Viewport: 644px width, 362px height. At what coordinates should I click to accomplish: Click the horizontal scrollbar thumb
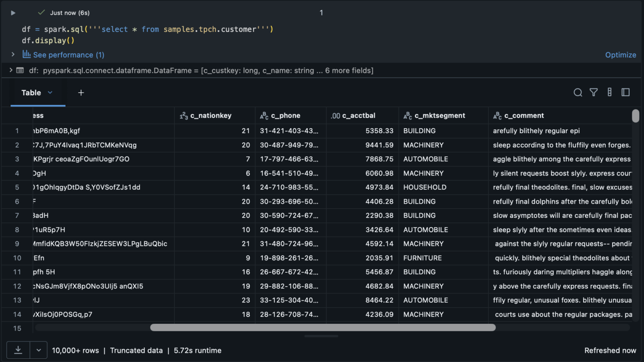[323, 328]
